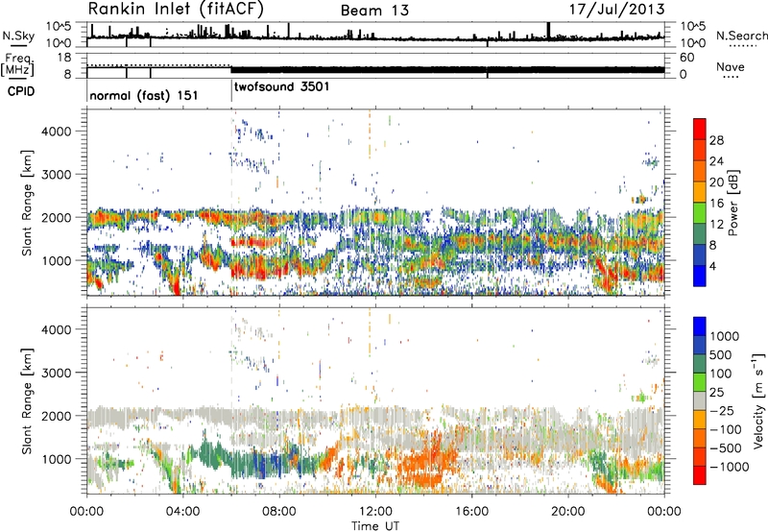Click the '2000' tick on the power panel axis
This screenshot has width=768, height=532.
[56, 217]
